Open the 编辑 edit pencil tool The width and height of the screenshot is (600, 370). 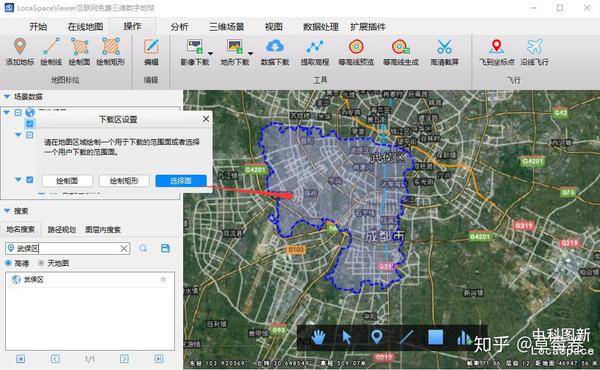tap(151, 52)
